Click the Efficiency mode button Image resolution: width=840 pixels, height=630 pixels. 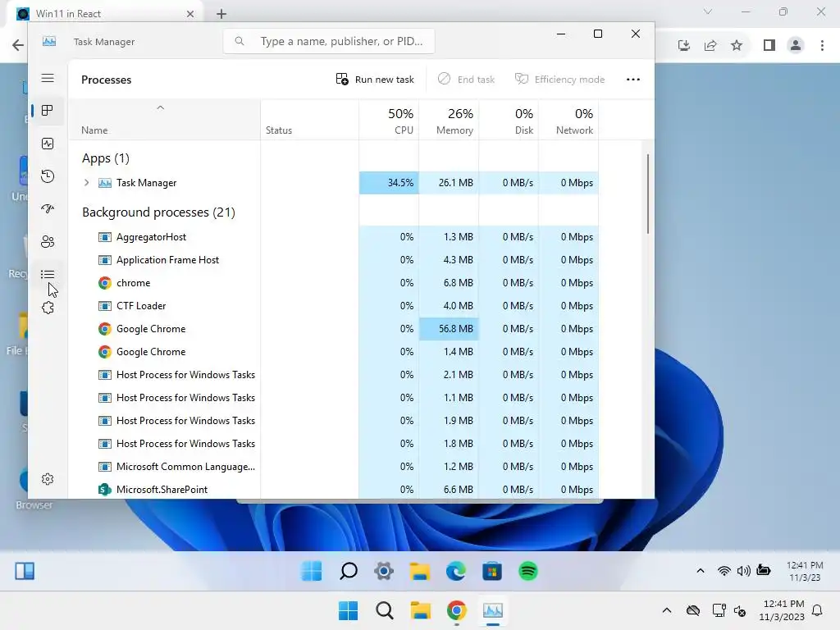pos(559,80)
